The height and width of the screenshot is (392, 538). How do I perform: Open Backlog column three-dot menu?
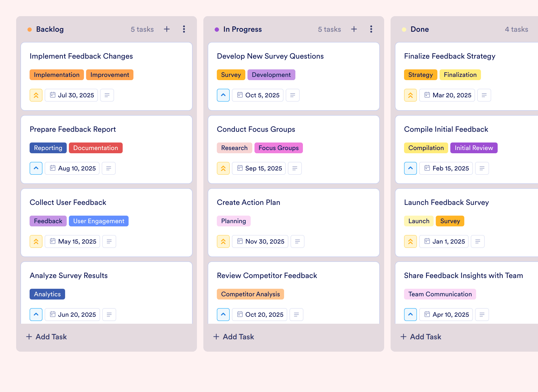(x=184, y=29)
